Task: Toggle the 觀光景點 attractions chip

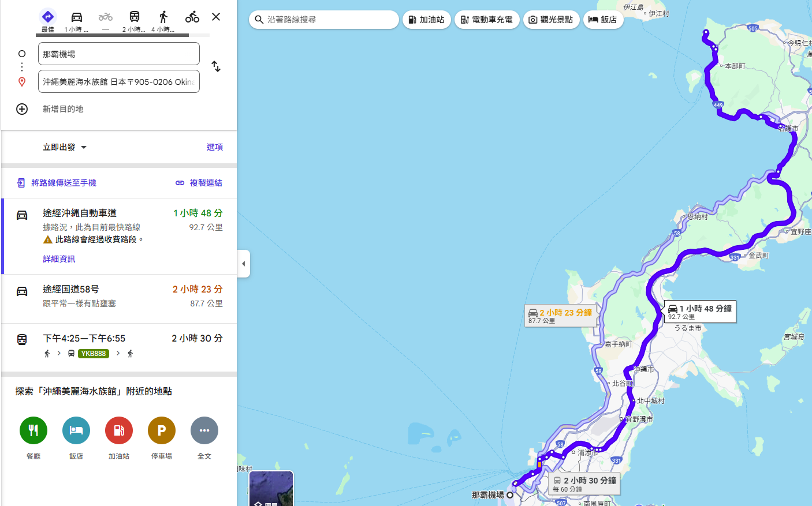Action: coord(551,20)
